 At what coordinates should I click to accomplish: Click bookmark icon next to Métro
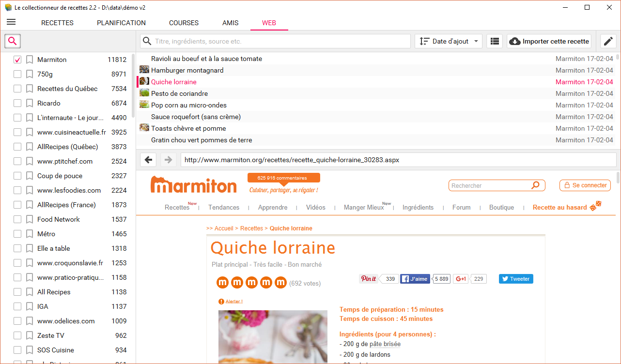pyautogui.click(x=30, y=234)
